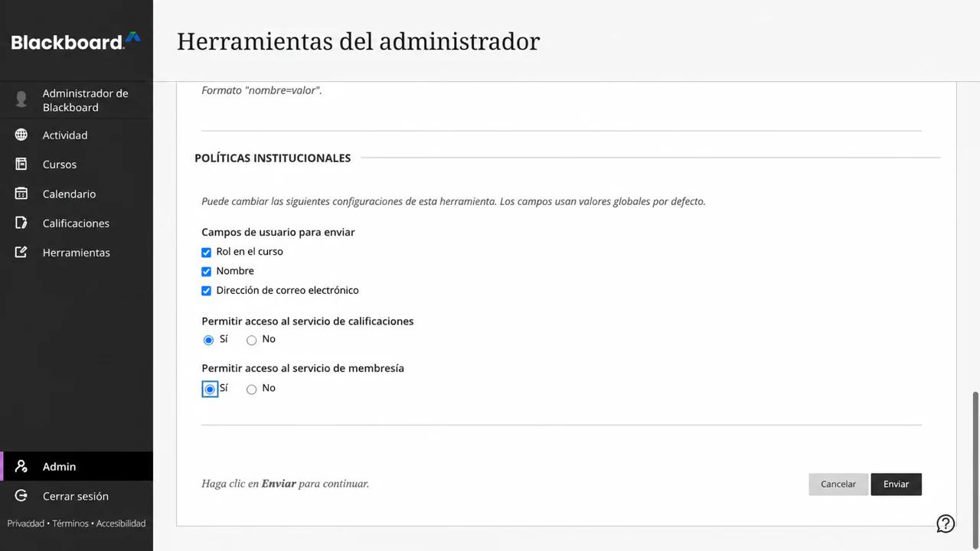Open Herramientas in the sidebar
The height and width of the screenshot is (551, 980).
pyautogui.click(x=77, y=252)
